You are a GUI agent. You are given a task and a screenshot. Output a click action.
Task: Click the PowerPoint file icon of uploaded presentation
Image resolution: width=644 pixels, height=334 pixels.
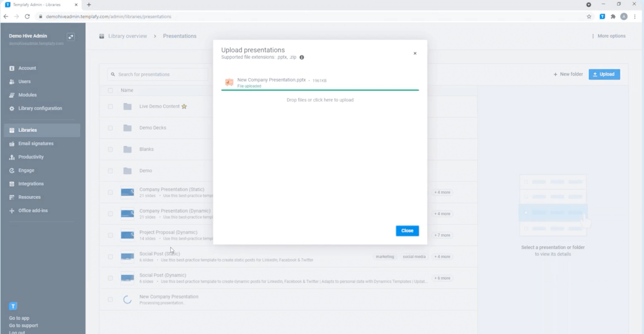(x=229, y=82)
